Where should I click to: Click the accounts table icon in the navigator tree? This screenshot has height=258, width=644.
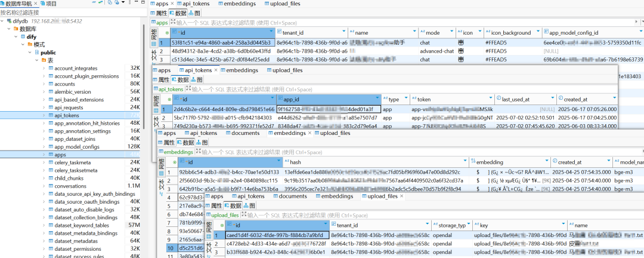click(50, 84)
